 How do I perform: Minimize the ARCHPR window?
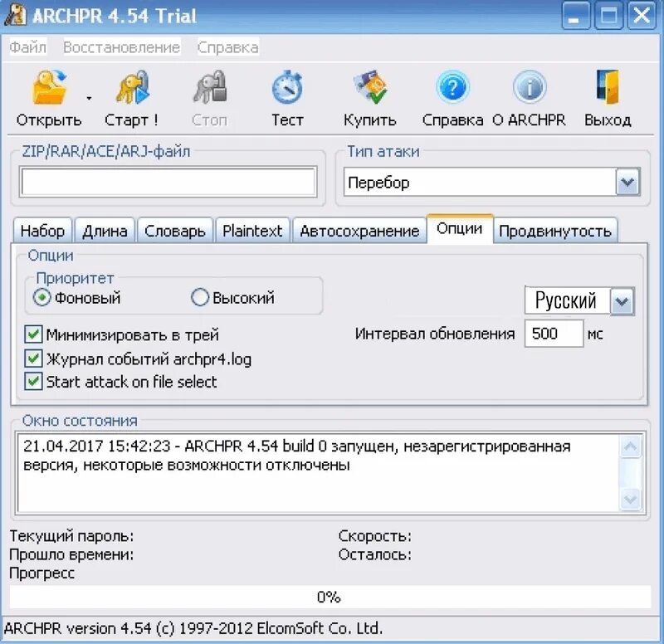tap(576, 16)
